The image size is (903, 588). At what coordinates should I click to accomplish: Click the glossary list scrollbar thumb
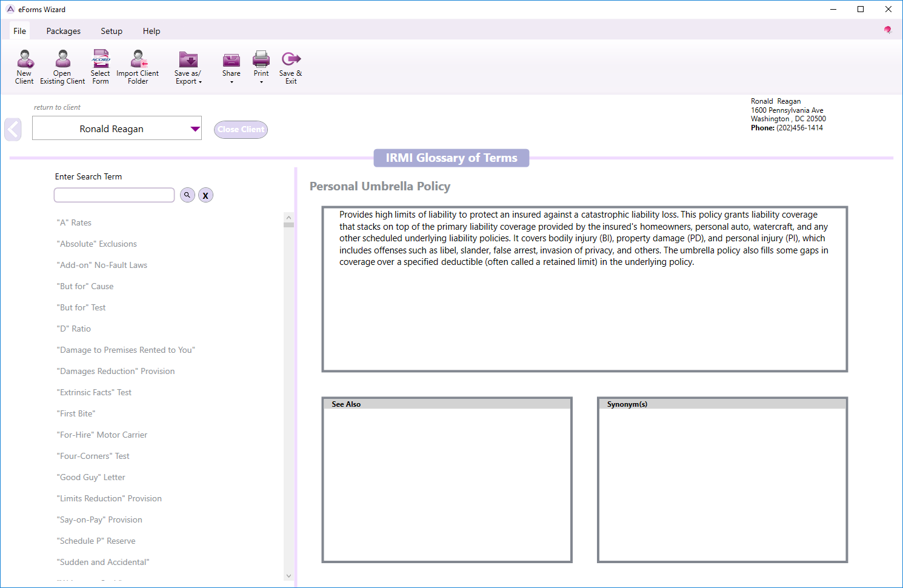288,225
